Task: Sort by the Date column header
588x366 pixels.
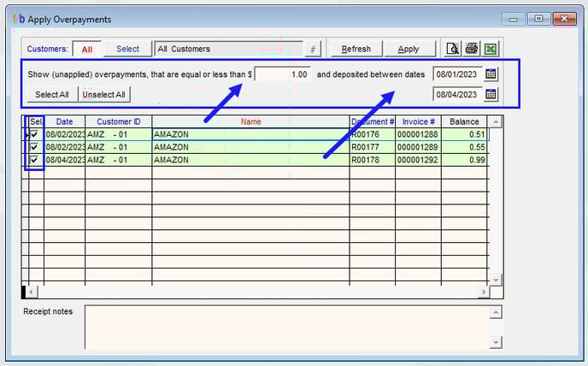Action: 64,121
